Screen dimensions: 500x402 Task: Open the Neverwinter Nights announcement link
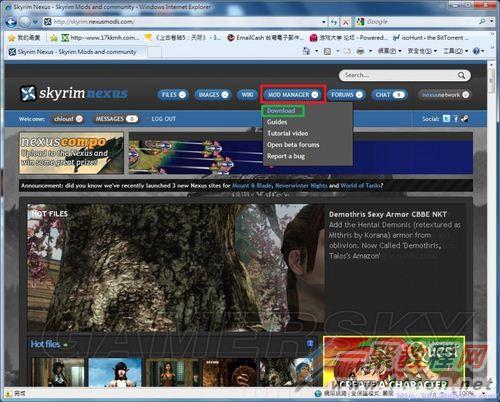[x=301, y=186]
